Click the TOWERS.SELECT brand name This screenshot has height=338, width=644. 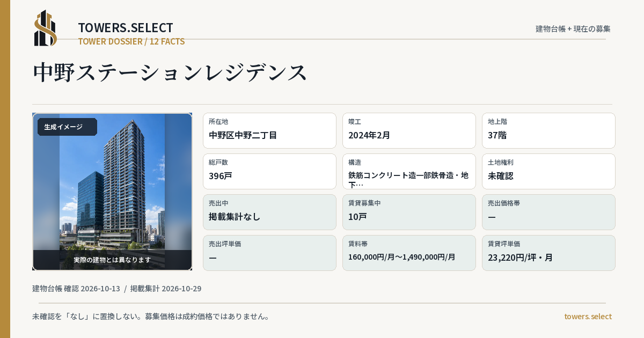click(x=126, y=28)
